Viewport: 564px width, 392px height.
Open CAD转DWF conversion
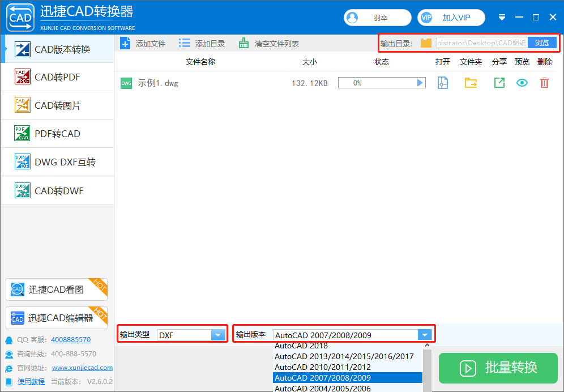(58, 190)
